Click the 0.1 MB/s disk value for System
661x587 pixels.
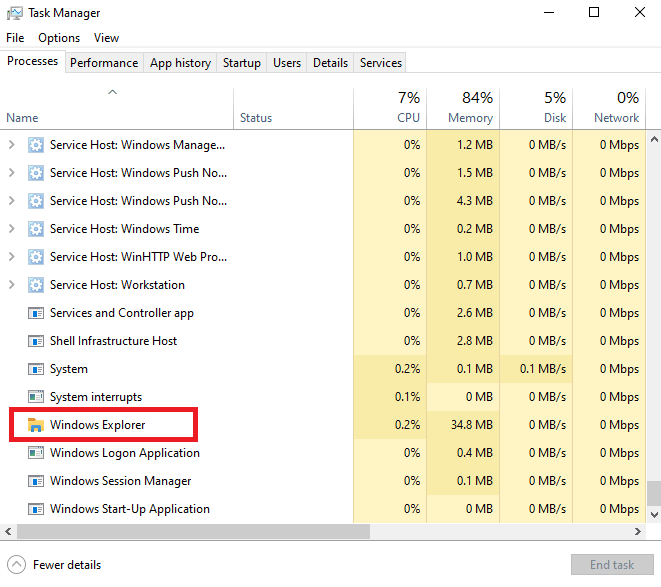pos(543,369)
